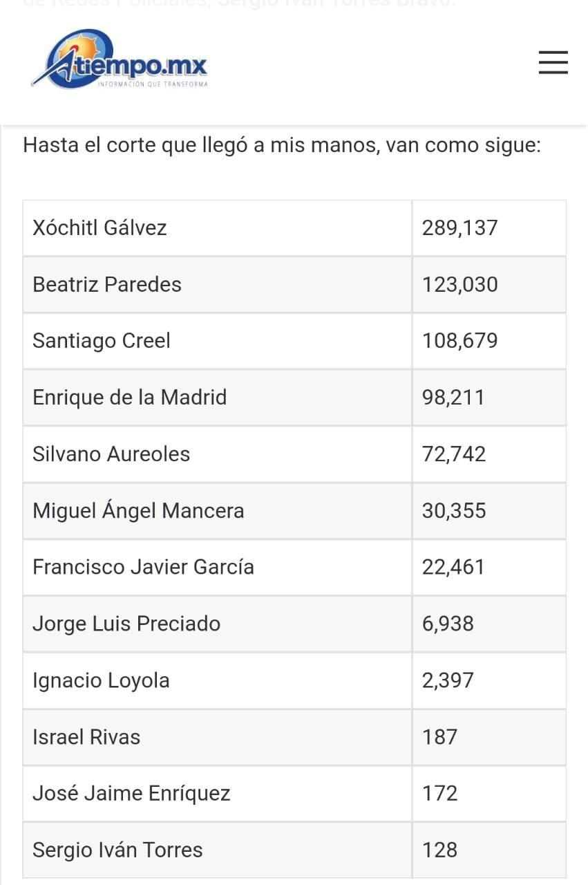Open the hamburger menu

(553, 62)
